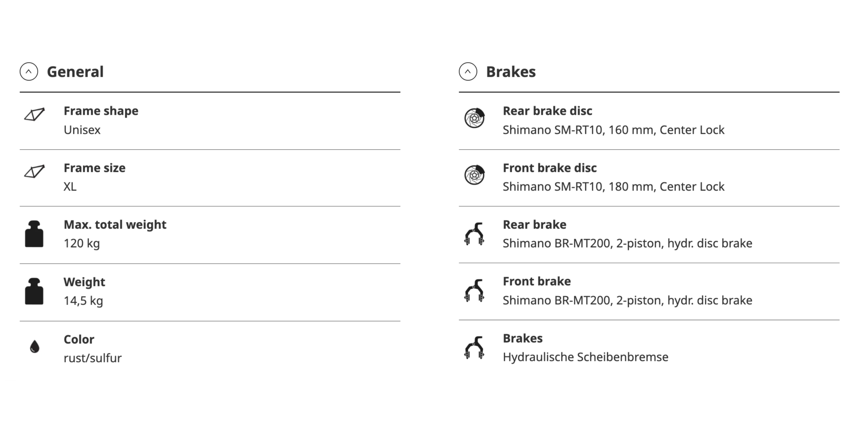Image resolution: width=868 pixels, height=434 pixels.
Task: Click the Frame size XL value
Action: [x=70, y=186]
